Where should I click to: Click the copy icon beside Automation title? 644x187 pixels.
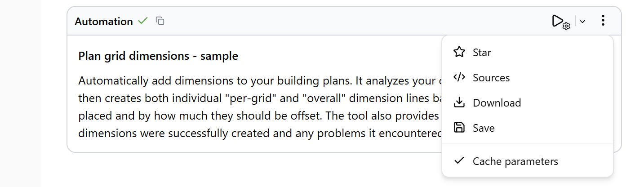pos(160,21)
